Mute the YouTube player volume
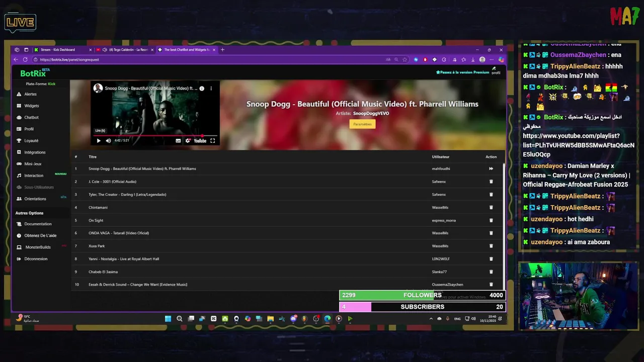This screenshot has height=362, width=644. (x=108, y=141)
